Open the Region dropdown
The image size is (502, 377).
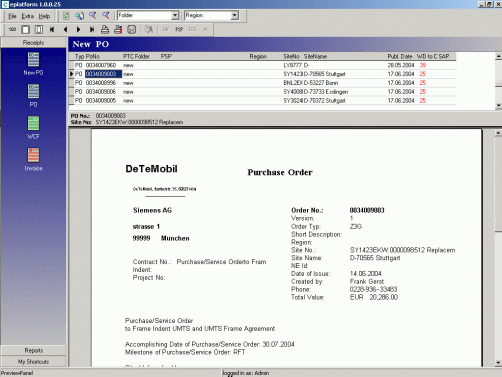(234, 15)
